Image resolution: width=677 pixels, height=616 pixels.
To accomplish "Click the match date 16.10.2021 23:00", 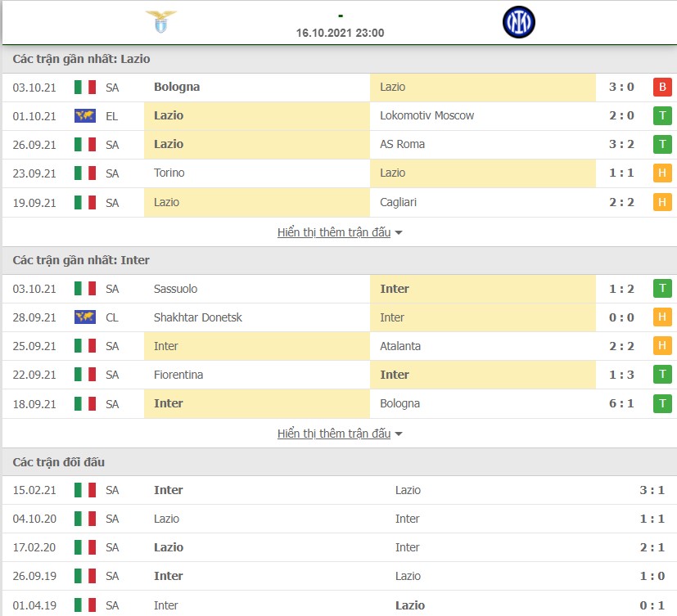I will coord(340,33).
